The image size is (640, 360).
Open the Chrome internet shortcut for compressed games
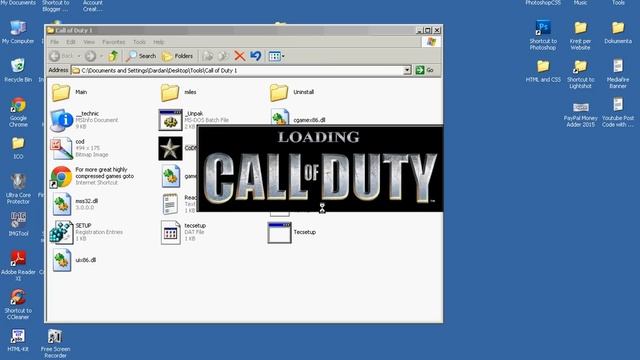[x=62, y=176]
